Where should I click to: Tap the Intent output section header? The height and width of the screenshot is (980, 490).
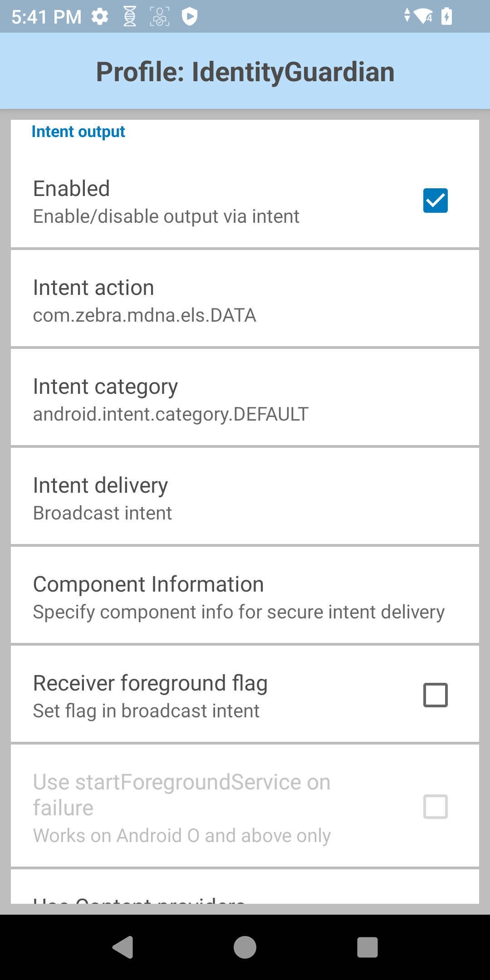(78, 132)
